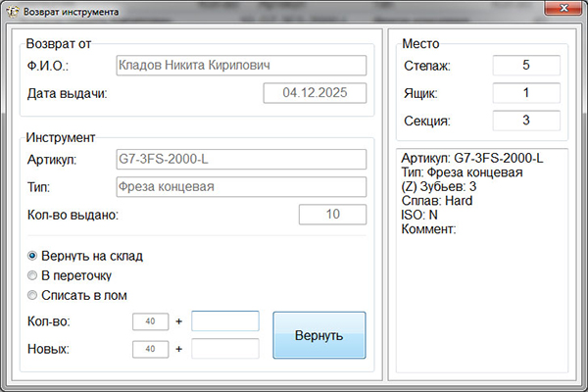Click the Кол-во выдано: label

pos(73,215)
